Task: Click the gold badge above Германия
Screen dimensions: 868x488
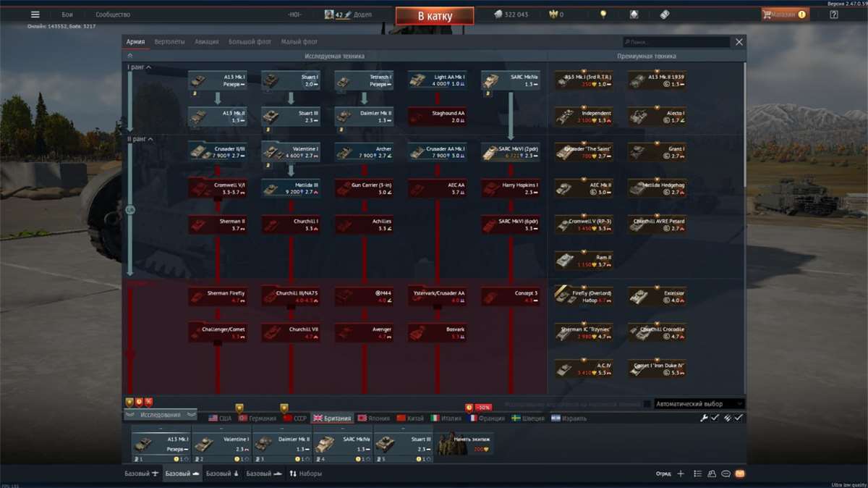Action: pyautogui.click(x=239, y=408)
